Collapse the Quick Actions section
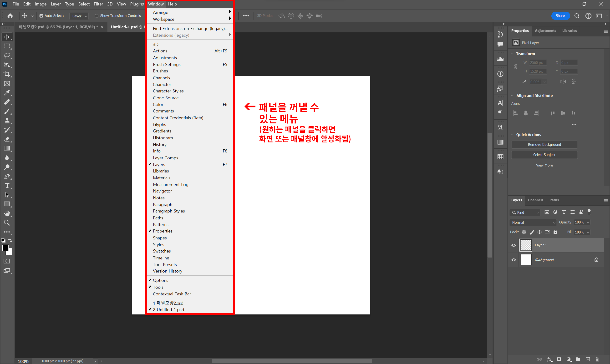 pos(512,135)
